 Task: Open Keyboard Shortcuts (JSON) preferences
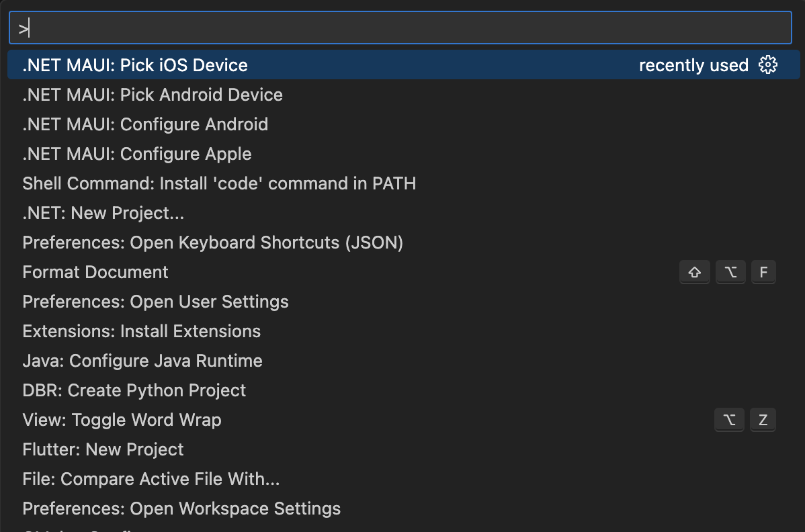(212, 242)
